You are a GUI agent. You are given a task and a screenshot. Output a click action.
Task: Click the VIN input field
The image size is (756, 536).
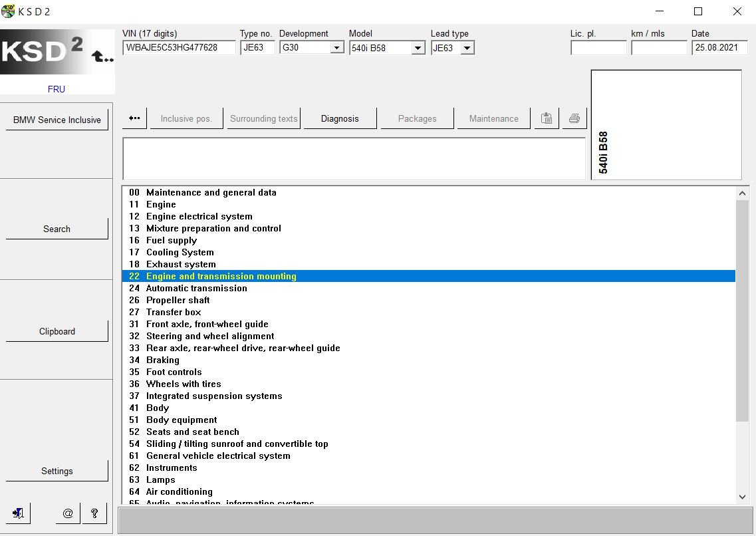pos(179,48)
